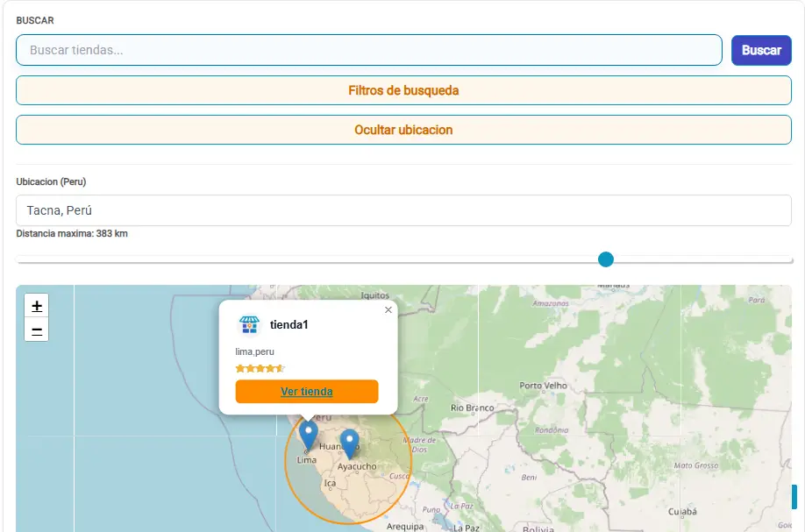Expand Filtros de busqueda panel
This screenshot has width=805, height=532.
point(403,90)
